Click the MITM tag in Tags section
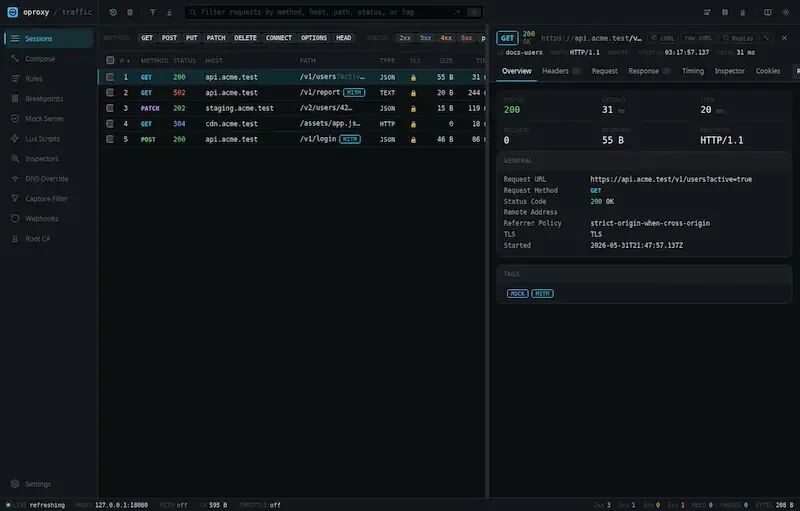 click(542, 293)
